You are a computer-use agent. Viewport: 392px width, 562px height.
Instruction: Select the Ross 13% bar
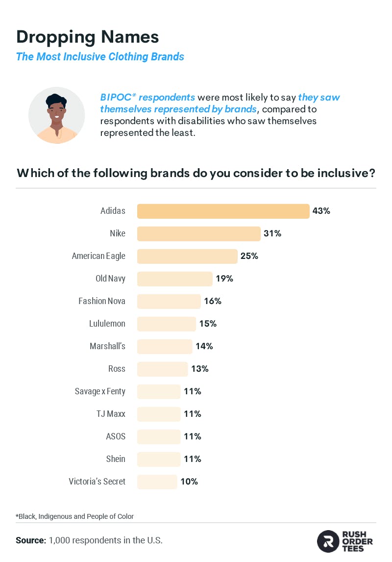point(163,369)
